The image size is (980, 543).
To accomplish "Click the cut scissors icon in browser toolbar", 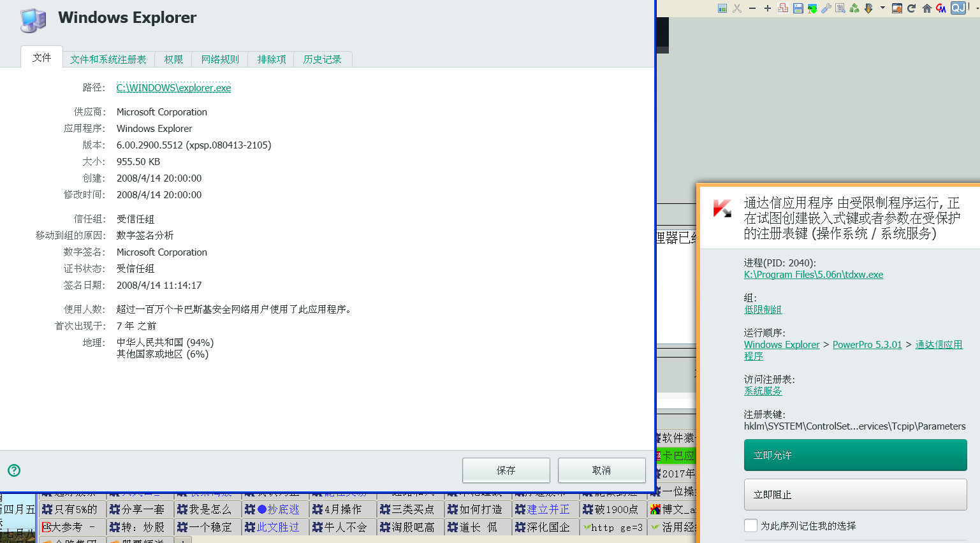I will [737, 8].
